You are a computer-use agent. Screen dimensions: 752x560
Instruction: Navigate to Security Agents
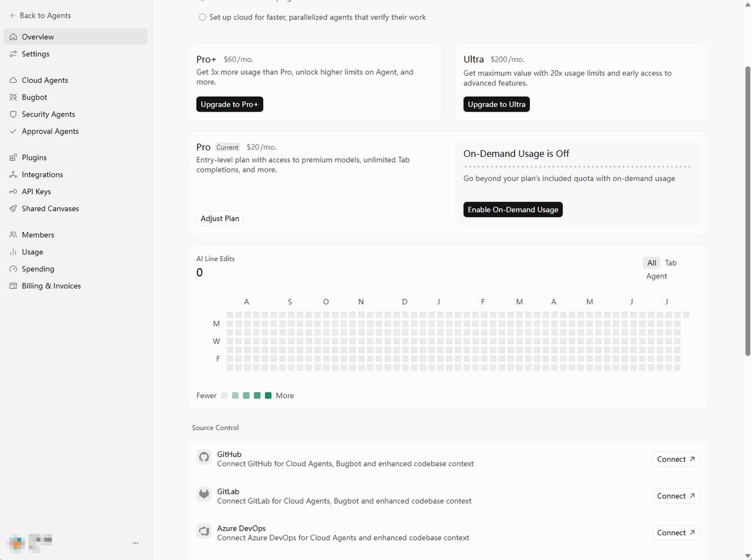pyautogui.click(x=75, y=114)
